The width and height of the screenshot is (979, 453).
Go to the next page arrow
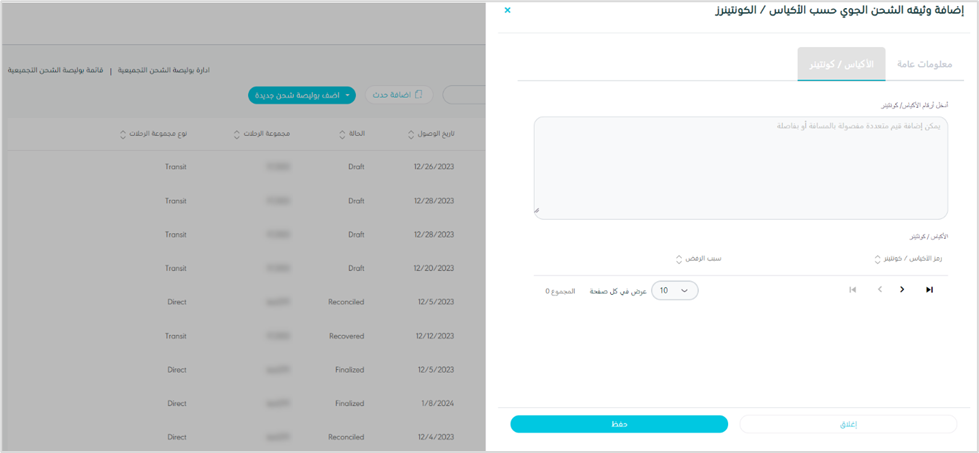click(x=902, y=290)
